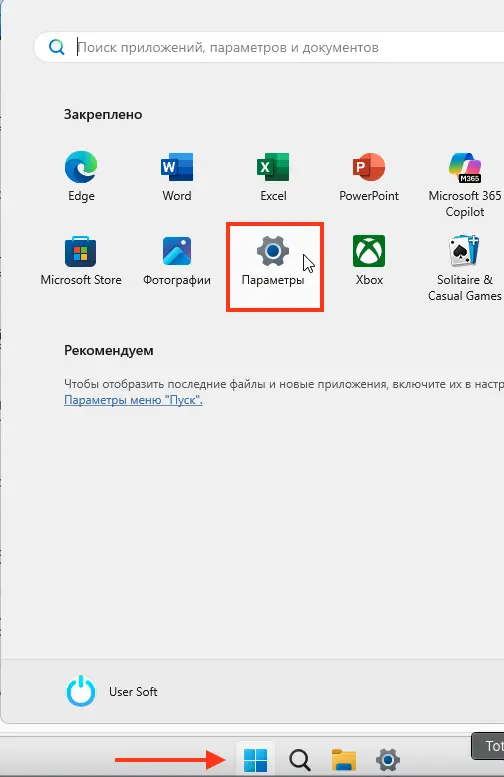Image resolution: width=504 pixels, height=777 pixels.
Task: Open Microsoft 365 Copilot app
Action: pyautogui.click(x=465, y=184)
